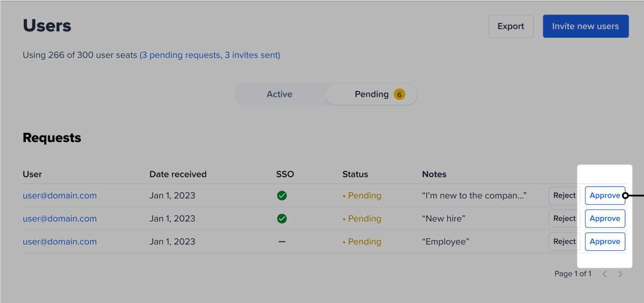Viewport: 644px width, 303px height.
Task: Click the yellow pending count badge 6
Action: coord(400,94)
